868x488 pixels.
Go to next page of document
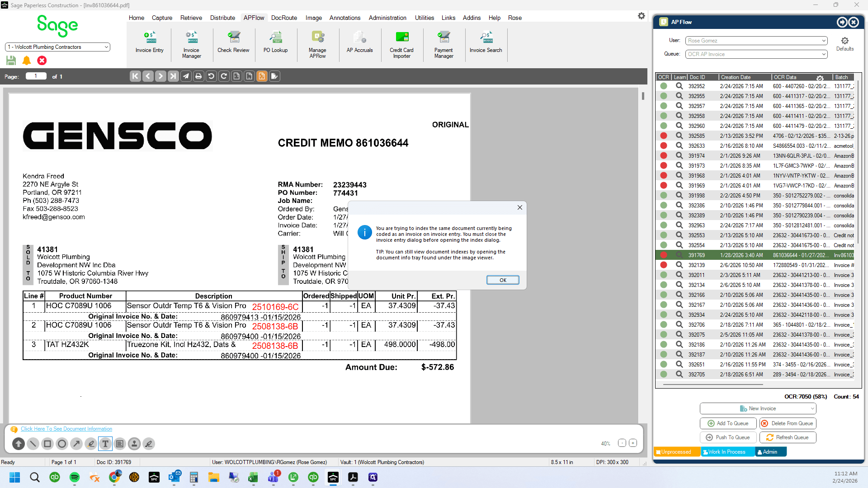[x=160, y=76]
